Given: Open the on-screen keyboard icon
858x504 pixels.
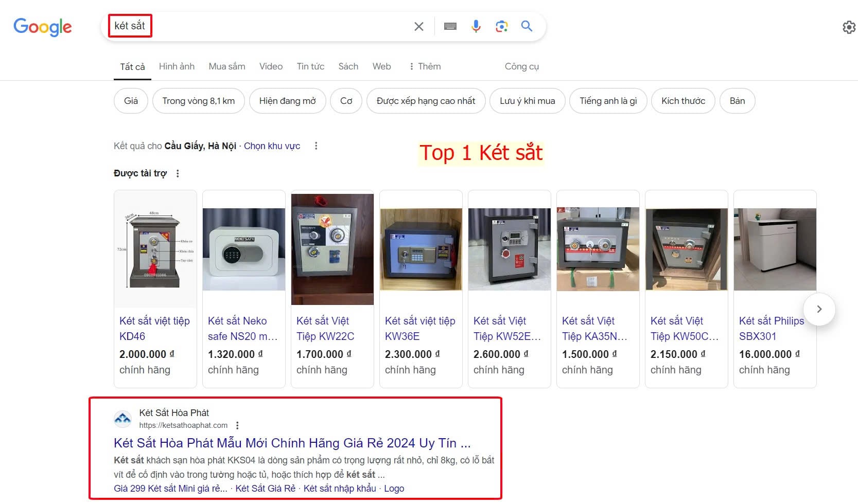Looking at the screenshot, I should point(450,26).
